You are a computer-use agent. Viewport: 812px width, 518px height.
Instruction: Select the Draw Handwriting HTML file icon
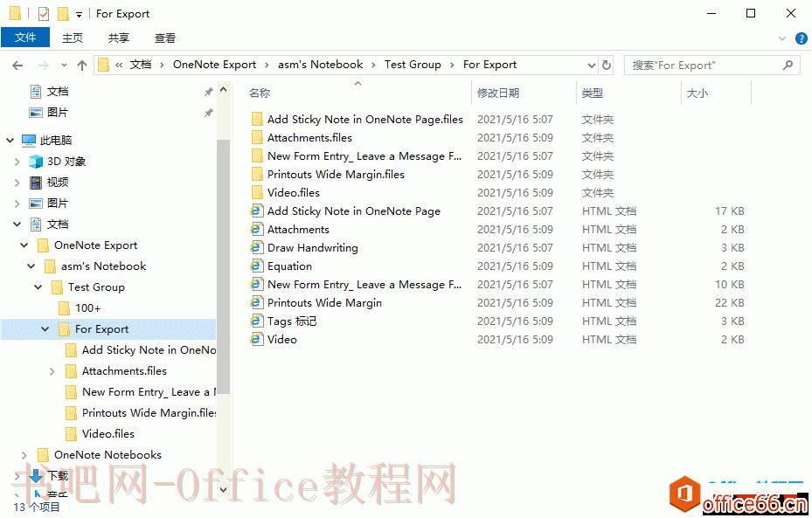pyautogui.click(x=256, y=248)
